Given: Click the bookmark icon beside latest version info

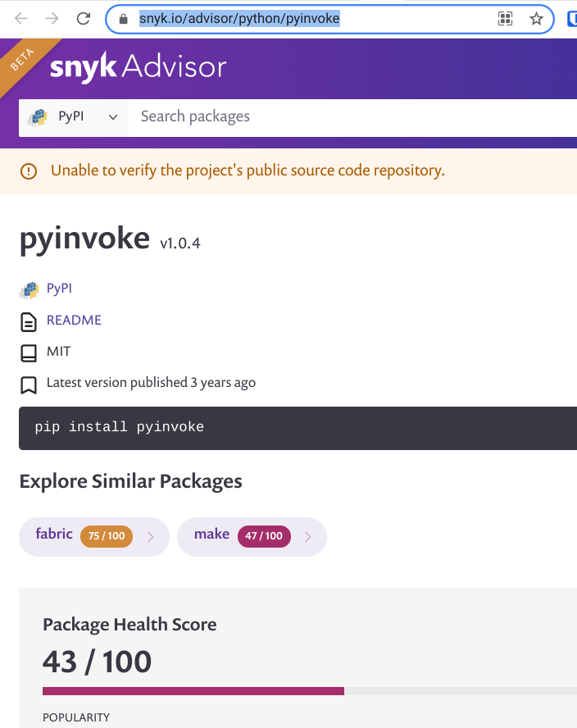Looking at the screenshot, I should point(27,382).
